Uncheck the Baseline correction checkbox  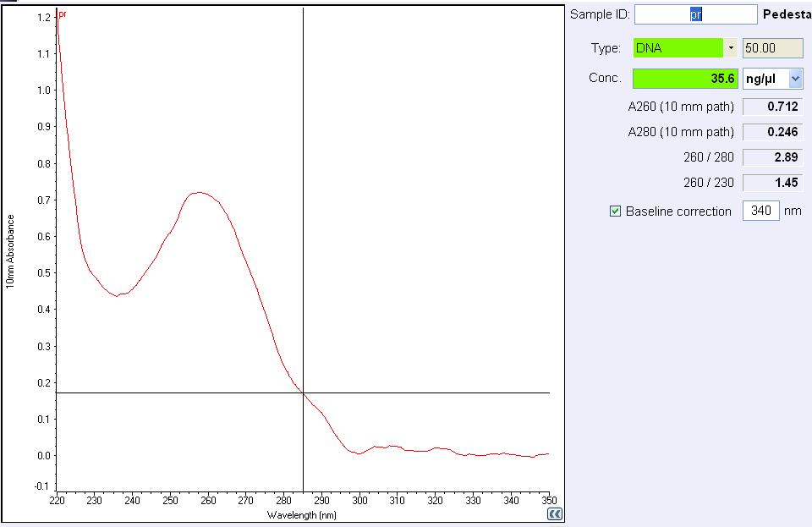click(616, 211)
